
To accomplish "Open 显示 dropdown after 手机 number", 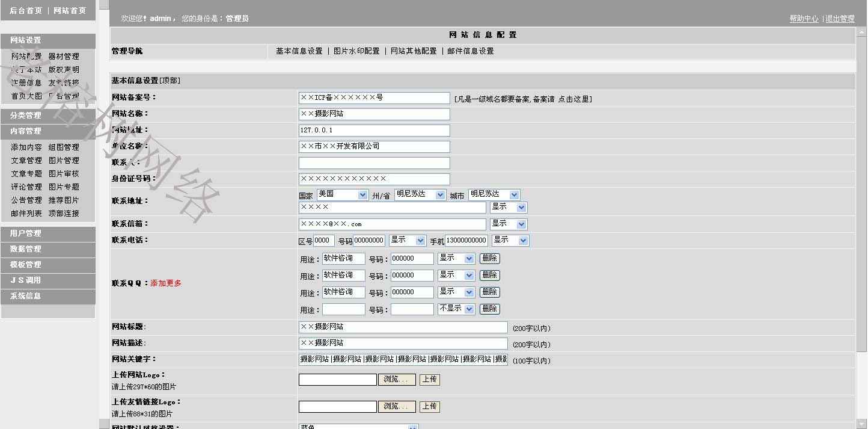I will pyautogui.click(x=510, y=240).
